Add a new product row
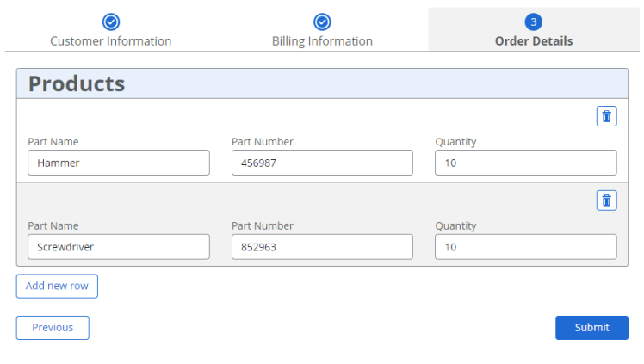Viewport: 644px width, 364px height. click(x=57, y=286)
